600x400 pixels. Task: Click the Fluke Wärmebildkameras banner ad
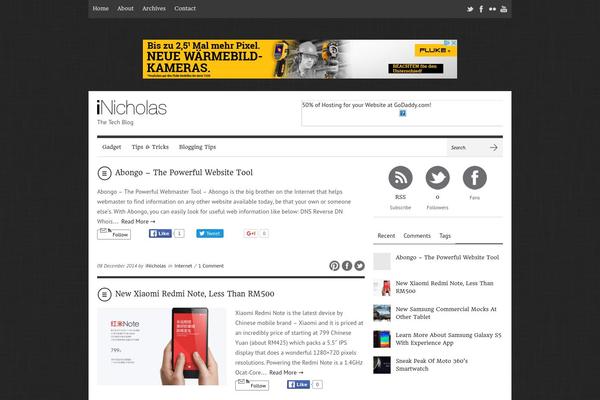click(x=300, y=59)
